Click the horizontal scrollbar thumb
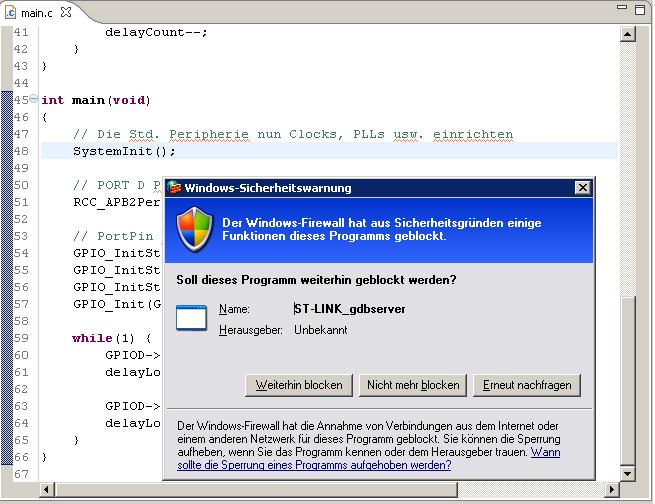The image size is (655, 504). pos(256,489)
